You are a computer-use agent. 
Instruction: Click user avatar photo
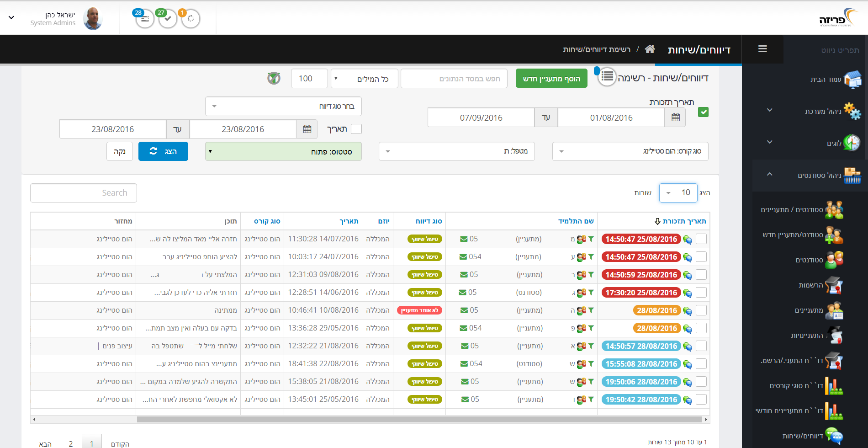coord(93,19)
